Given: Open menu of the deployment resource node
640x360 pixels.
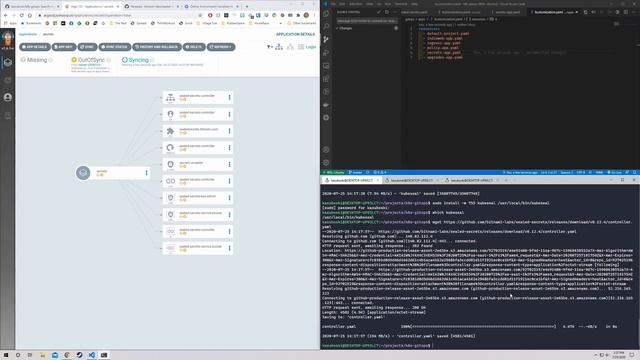Looking at the screenshot, I should click(229, 148).
